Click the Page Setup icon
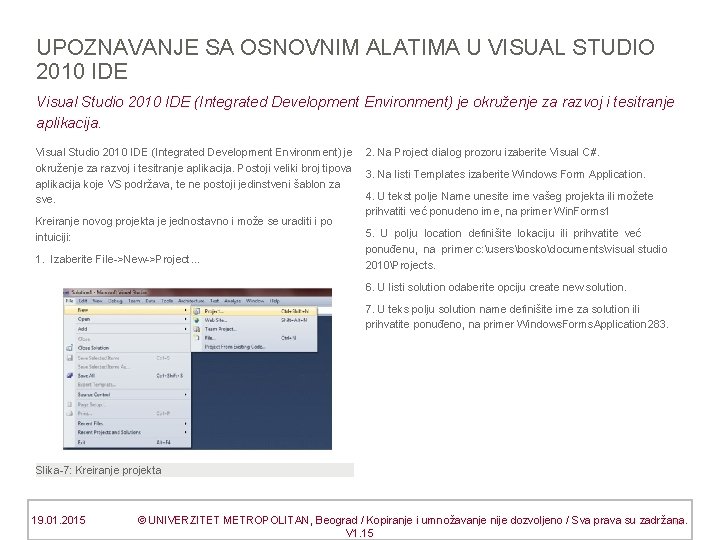This screenshot has height=540, width=720. [70, 405]
